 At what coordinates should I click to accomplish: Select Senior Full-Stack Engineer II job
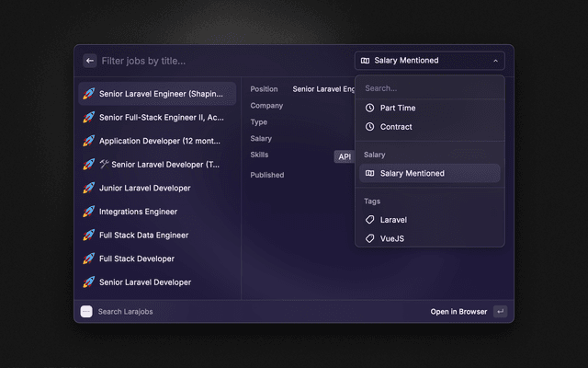[161, 117]
